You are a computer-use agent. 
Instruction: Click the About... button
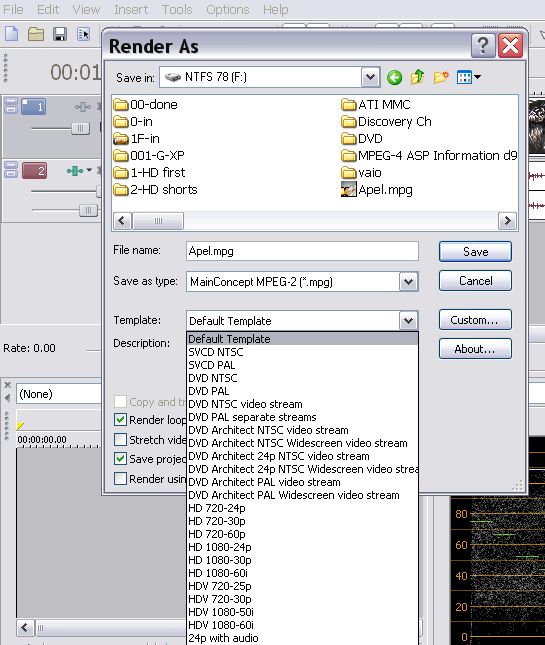(475, 349)
